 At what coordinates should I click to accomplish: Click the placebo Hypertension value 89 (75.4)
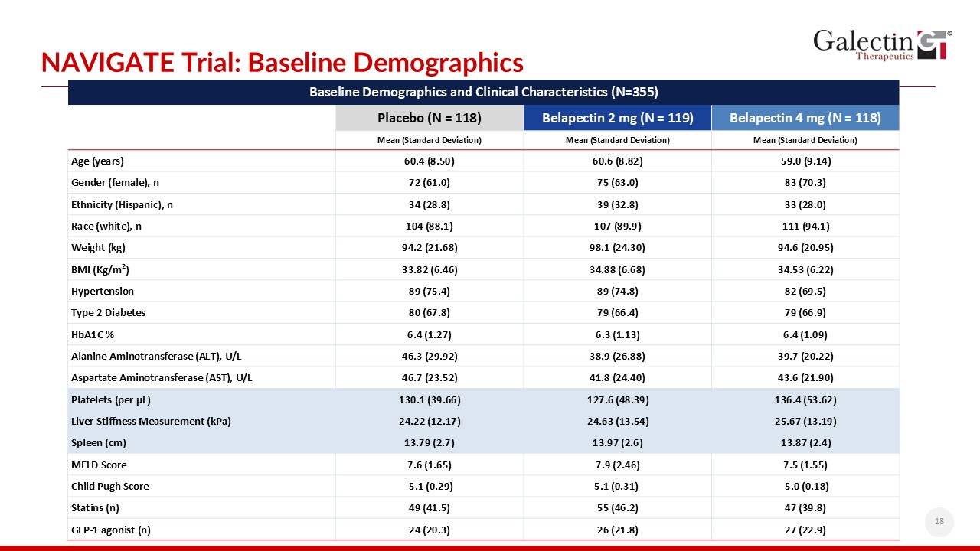point(429,292)
